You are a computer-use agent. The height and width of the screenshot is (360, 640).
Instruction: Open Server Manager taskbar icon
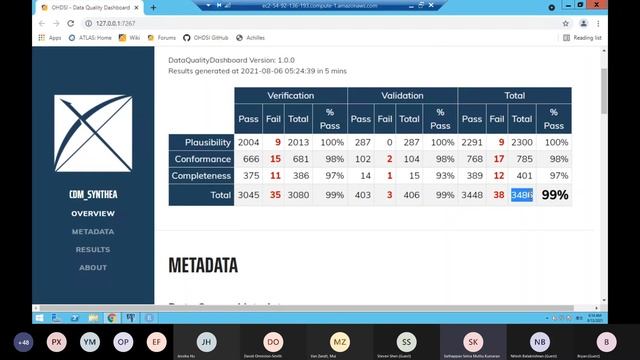click(x=57, y=318)
